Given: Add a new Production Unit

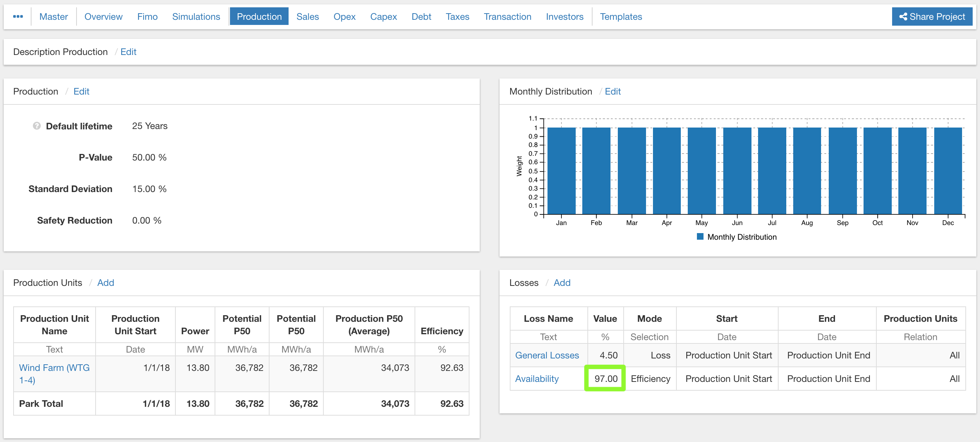Looking at the screenshot, I should 105,283.
